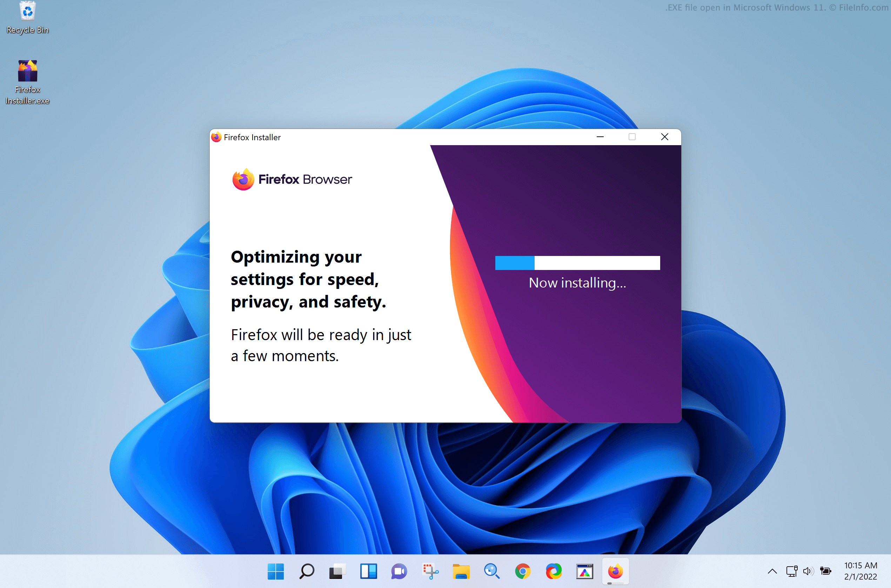Screen dimensions: 891x588
Task: Click the 'Firefox Installer' window title
Action: (x=252, y=137)
